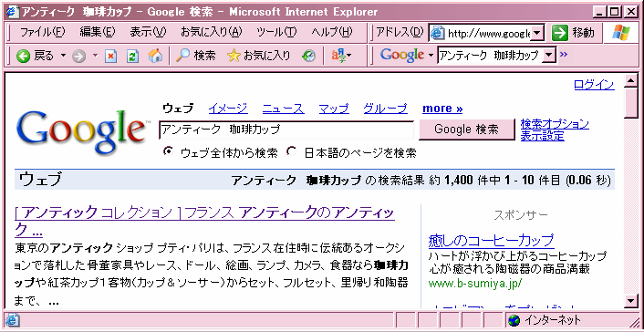Viewport: 644px width, 332px height.
Task: Expand the address bar dropdown arrow
Action: coord(536,33)
